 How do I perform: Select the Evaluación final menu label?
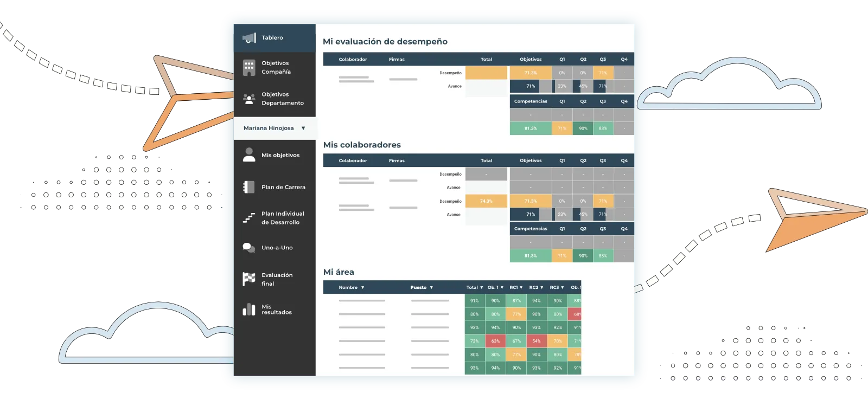pyautogui.click(x=277, y=279)
